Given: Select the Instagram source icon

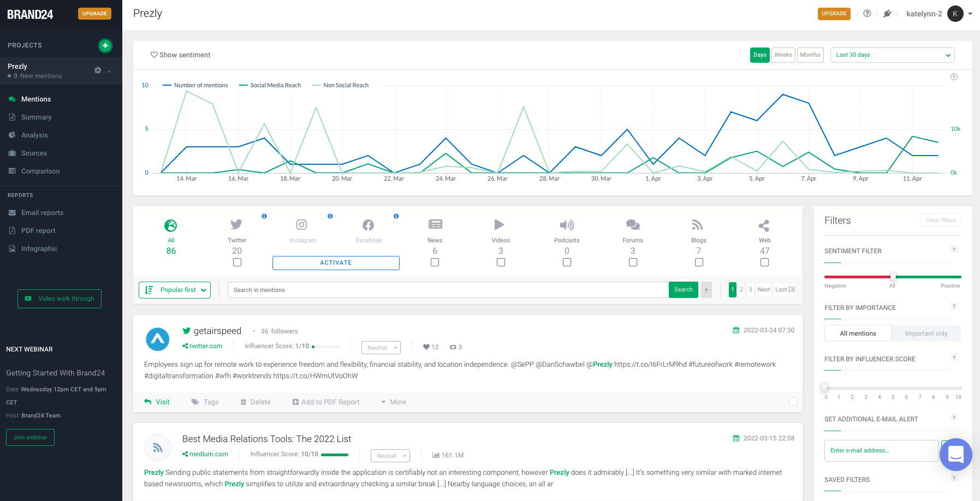Looking at the screenshot, I should (301, 224).
